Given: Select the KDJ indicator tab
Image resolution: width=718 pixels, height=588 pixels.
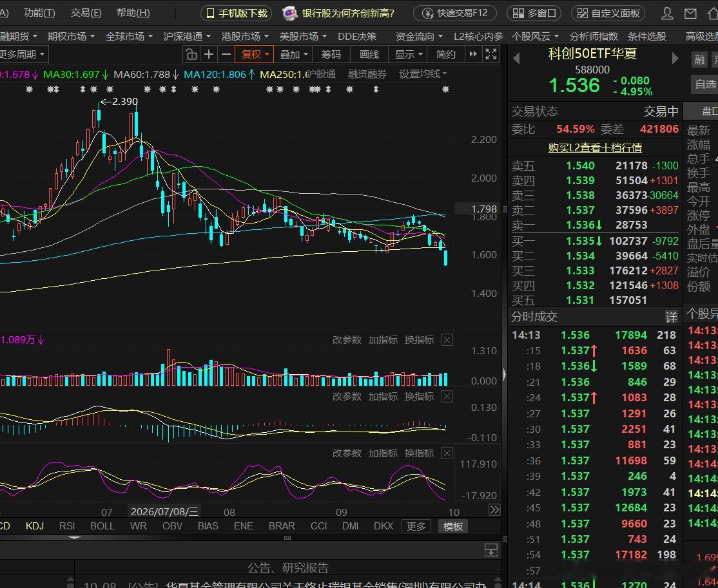Looking at the screenshot, I should [35, 526].
